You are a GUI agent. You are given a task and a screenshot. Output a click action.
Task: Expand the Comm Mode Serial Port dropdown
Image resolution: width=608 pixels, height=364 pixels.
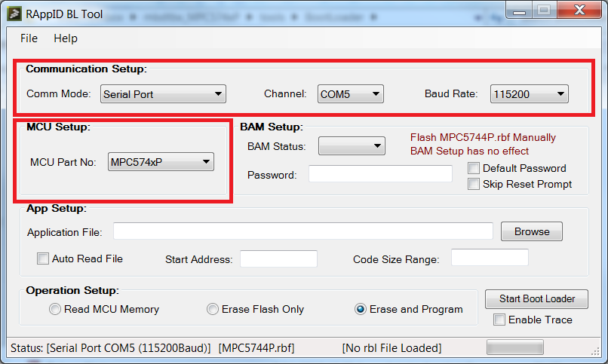[x=163, y=94]
